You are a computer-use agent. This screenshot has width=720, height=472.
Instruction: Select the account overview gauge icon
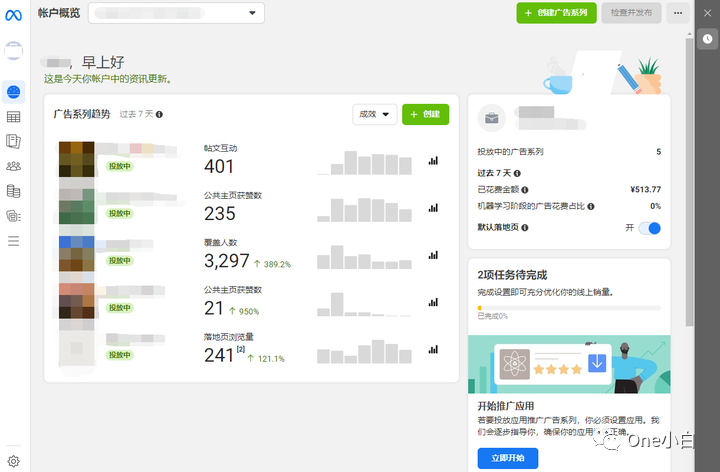pos(13,92)
